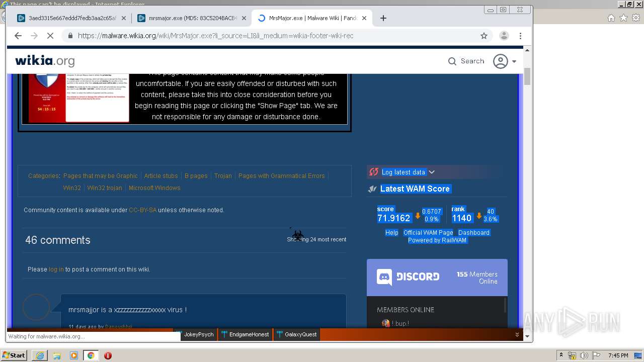
Task: Open the GalaxyQuest wiki link
Action: [x=297, y=334]
